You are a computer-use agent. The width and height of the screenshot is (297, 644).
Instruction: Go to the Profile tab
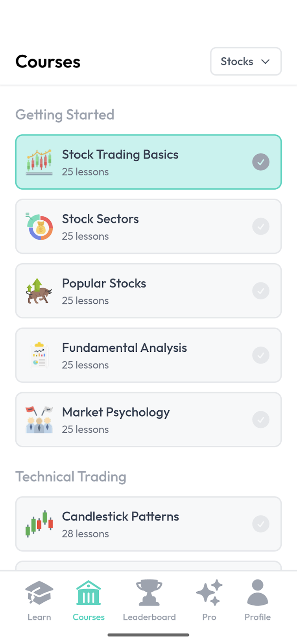point(258,600)
